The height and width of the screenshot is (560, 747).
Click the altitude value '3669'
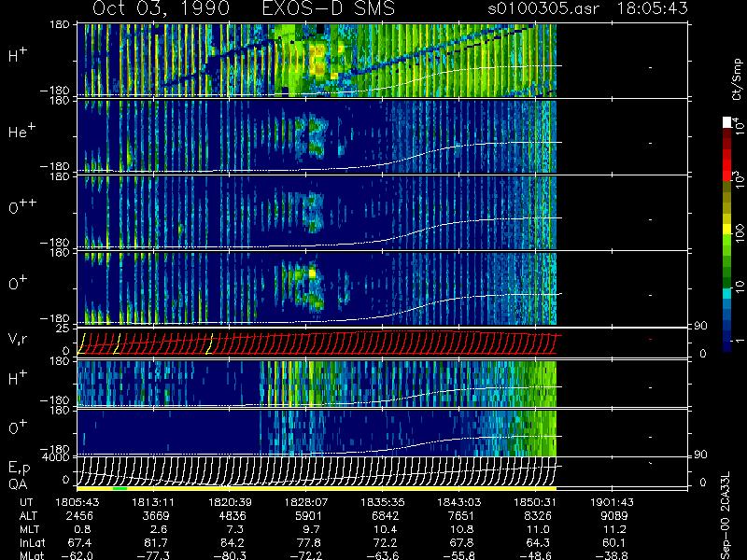(x=155, y=516)
